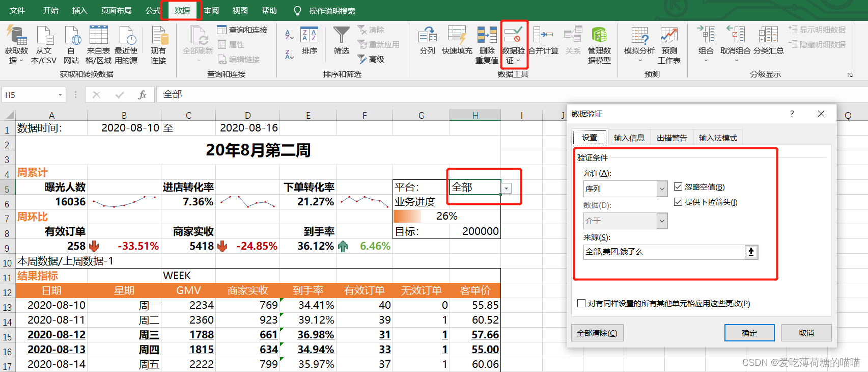Toggle 忽略空值 checkbox
868x372 pixels.
point(678,187)
